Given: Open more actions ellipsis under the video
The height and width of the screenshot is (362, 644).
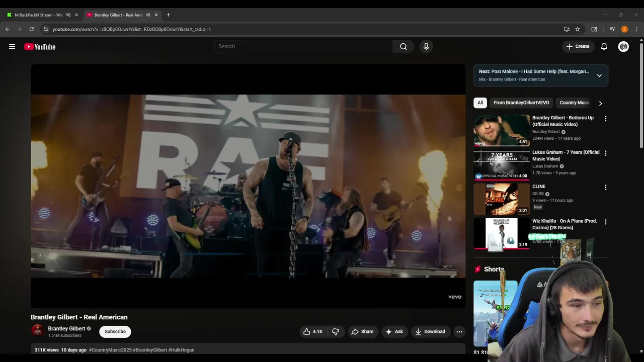Looking at the screenshot, I should 459,331.
